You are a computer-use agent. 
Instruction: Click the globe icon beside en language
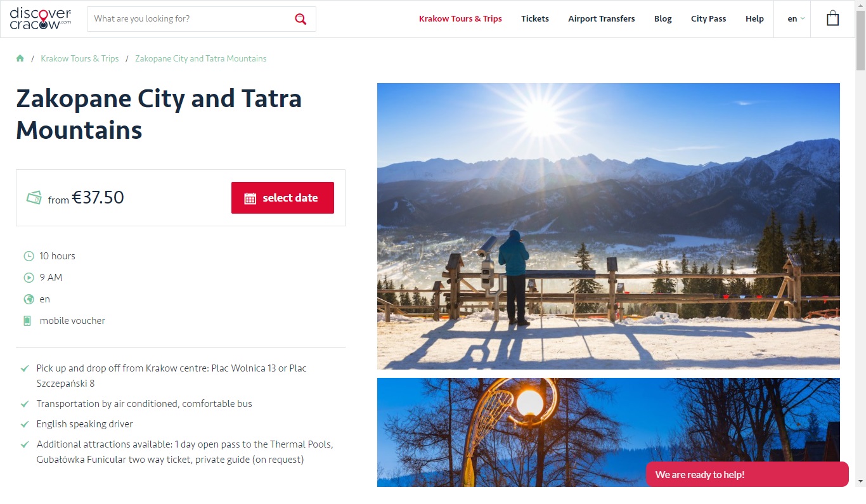[29, 299]
